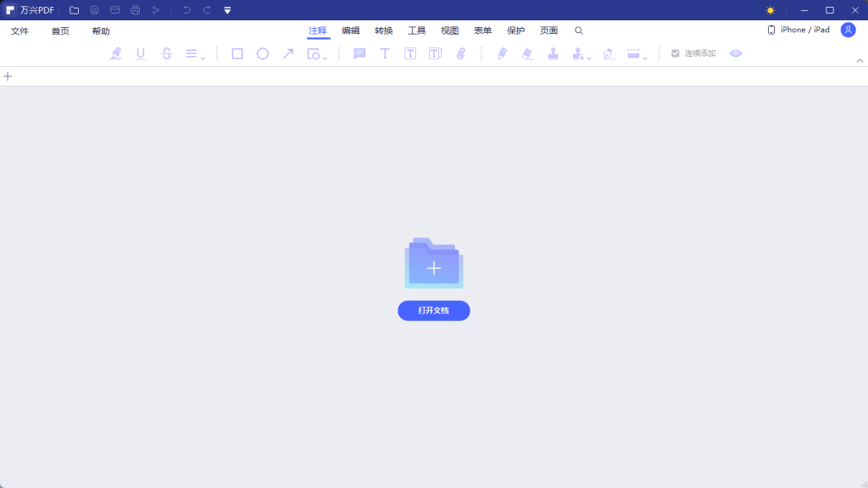
Task: Select the underline annotation tool
Action: pyautogui.click(x=141, y=53)
